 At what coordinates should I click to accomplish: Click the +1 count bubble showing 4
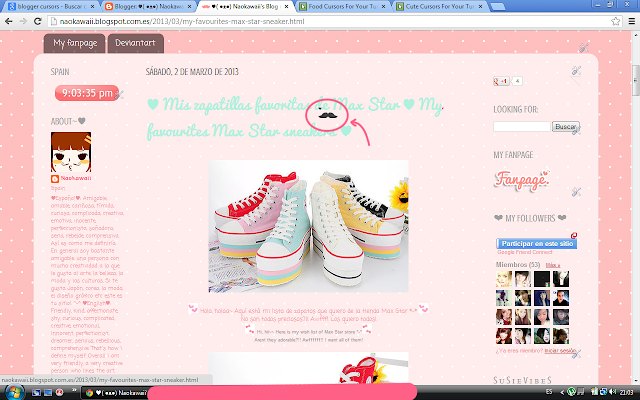517,81
